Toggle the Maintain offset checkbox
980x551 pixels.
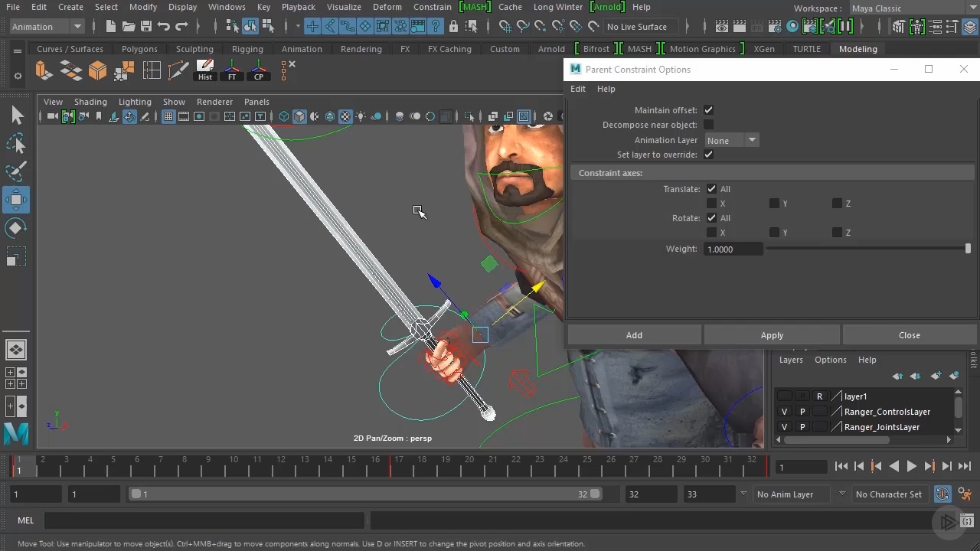(708, 110)
